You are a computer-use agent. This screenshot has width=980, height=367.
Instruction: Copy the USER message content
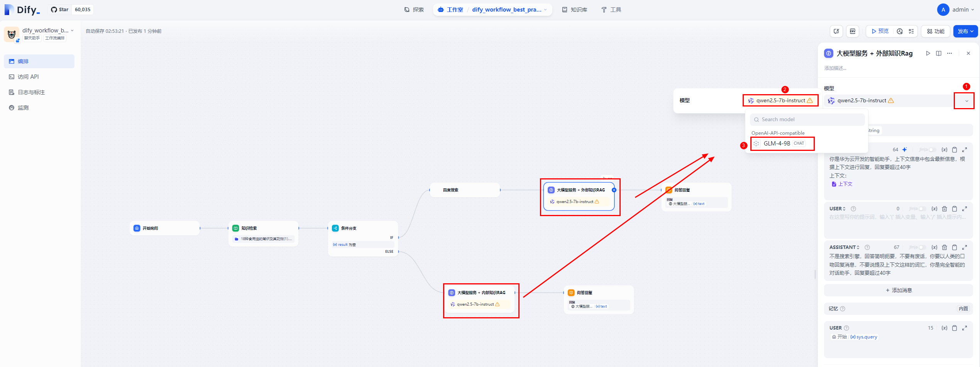pyautogui.click(x=955, y=209)
